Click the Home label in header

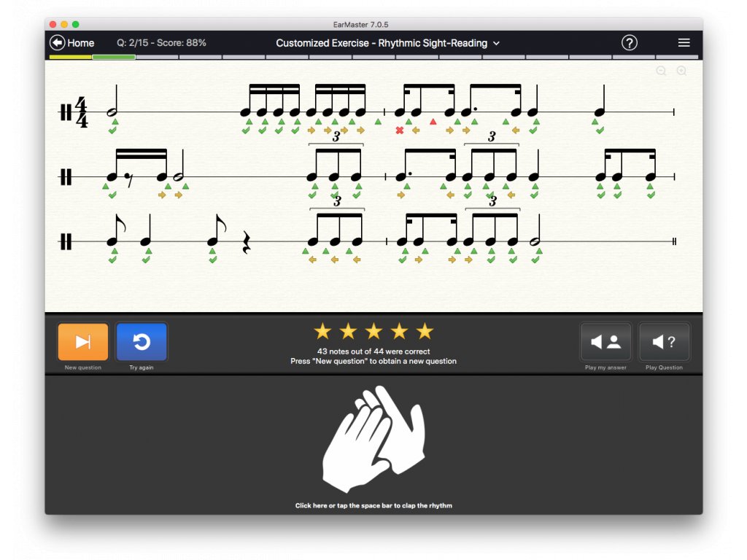(80, 43)
